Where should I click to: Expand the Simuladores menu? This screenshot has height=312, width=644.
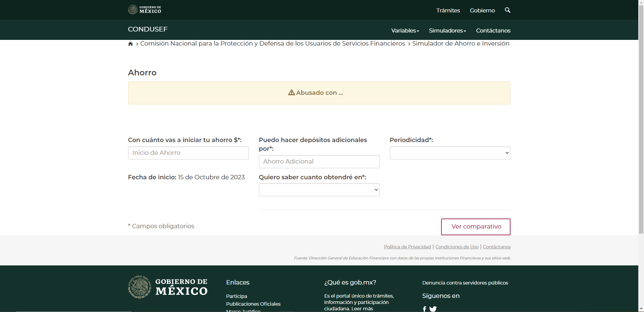(x=447, y=30)
